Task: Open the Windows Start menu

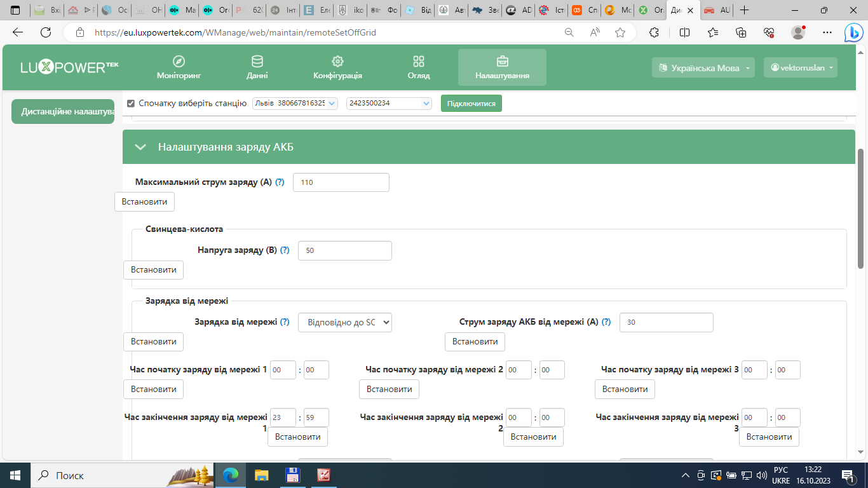Action: coord(15,475)
